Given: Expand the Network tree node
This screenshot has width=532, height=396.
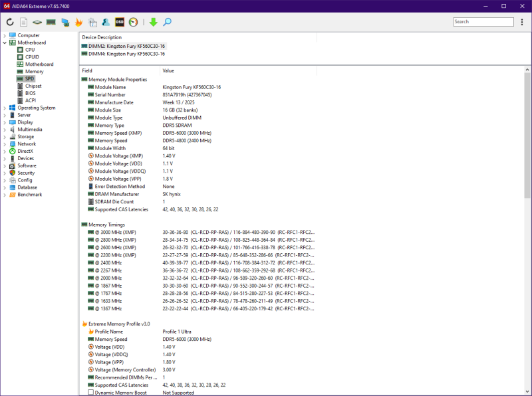Looking at the screenshot, I should coord(5,144).
